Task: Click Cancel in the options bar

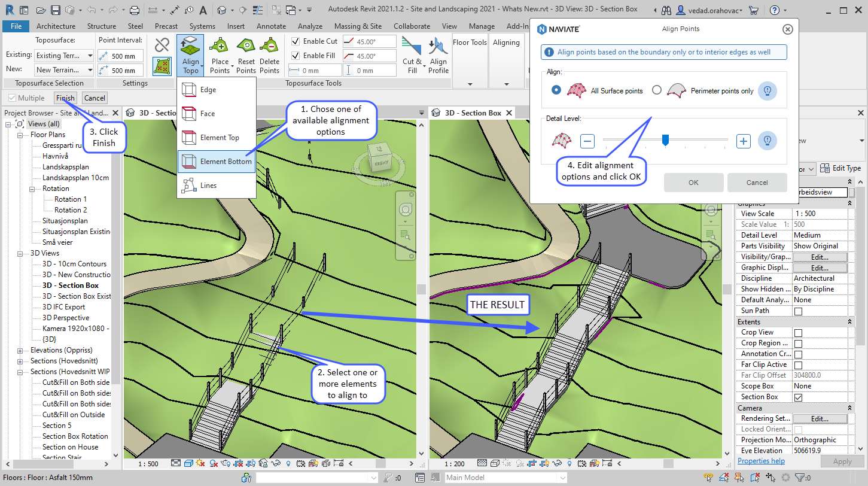Action: 95,98
